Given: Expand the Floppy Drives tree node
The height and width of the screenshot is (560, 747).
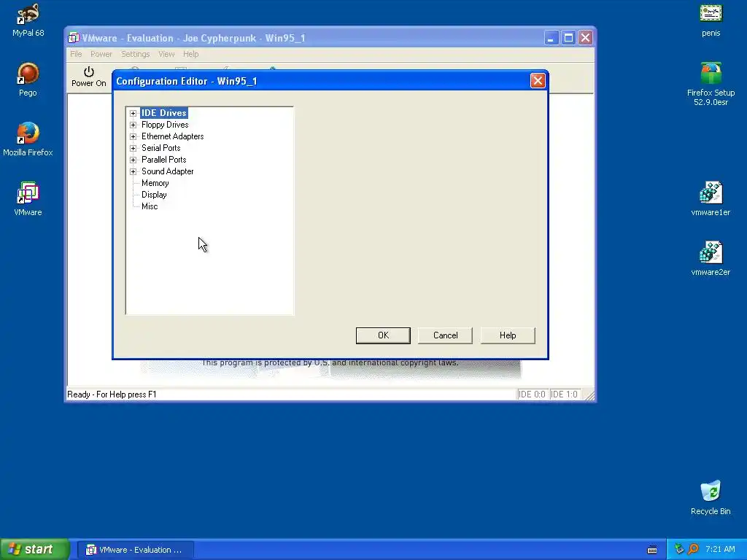Looking at the screenshot, I should click(133, 125).
